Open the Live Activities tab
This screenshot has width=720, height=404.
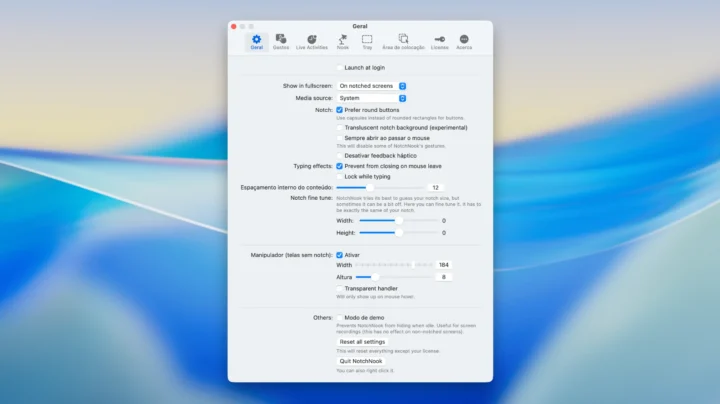coord(312,41)
